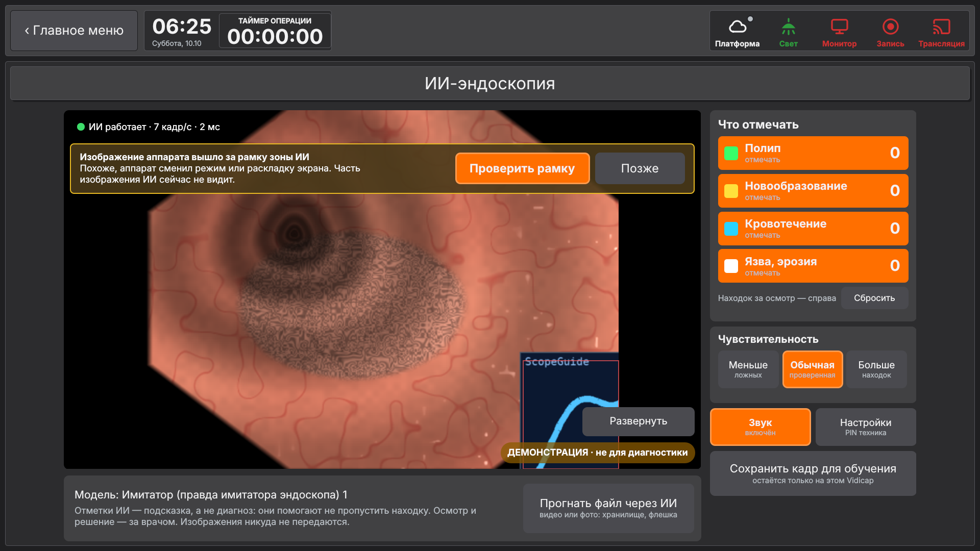Open the Платформа cloud icon
980x551 pixels.
coord(737,31)
